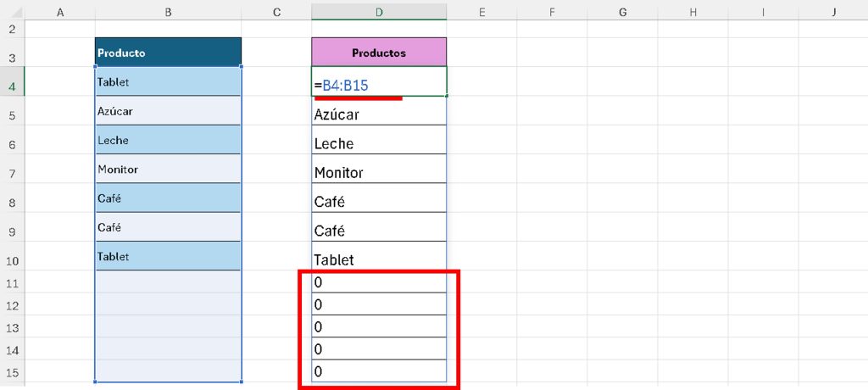The width and height of the screenshot is (868, 390).
Task: Click the row 10 header number
Action: (x=12, y=260)
